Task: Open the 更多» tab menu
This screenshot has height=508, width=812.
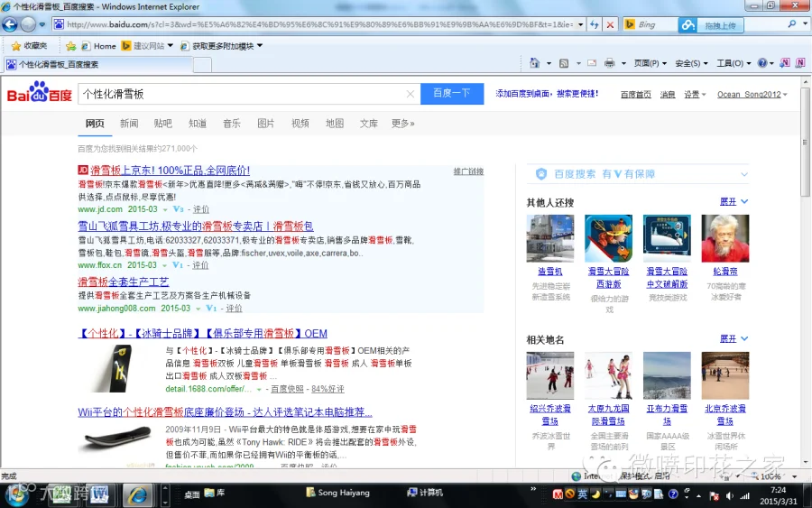Action: pos(403,124)
